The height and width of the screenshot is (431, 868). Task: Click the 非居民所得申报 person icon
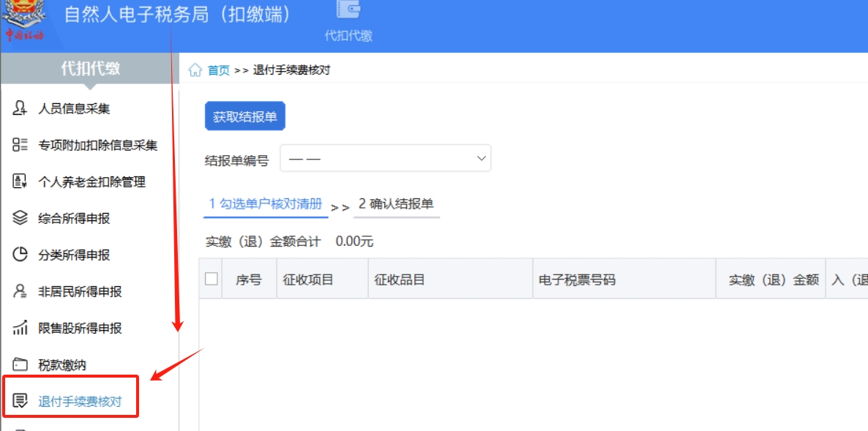[x=20, y=291]
